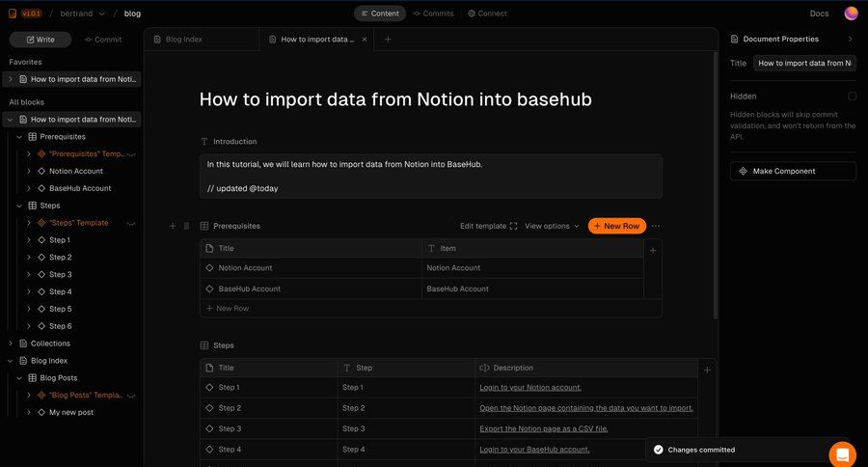Click the Title input field in properties
This screenshot has height=467, width=868.
click(804, 64)
